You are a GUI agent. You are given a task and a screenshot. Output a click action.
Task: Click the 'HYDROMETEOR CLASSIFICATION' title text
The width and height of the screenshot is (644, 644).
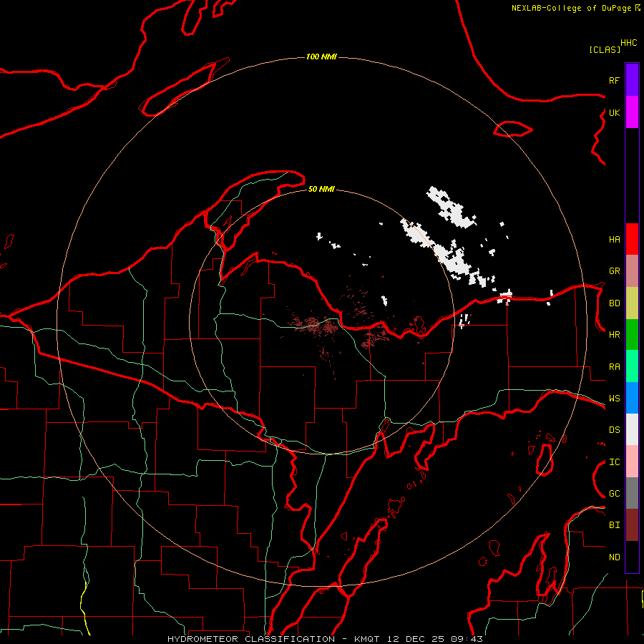pos(251,639)
